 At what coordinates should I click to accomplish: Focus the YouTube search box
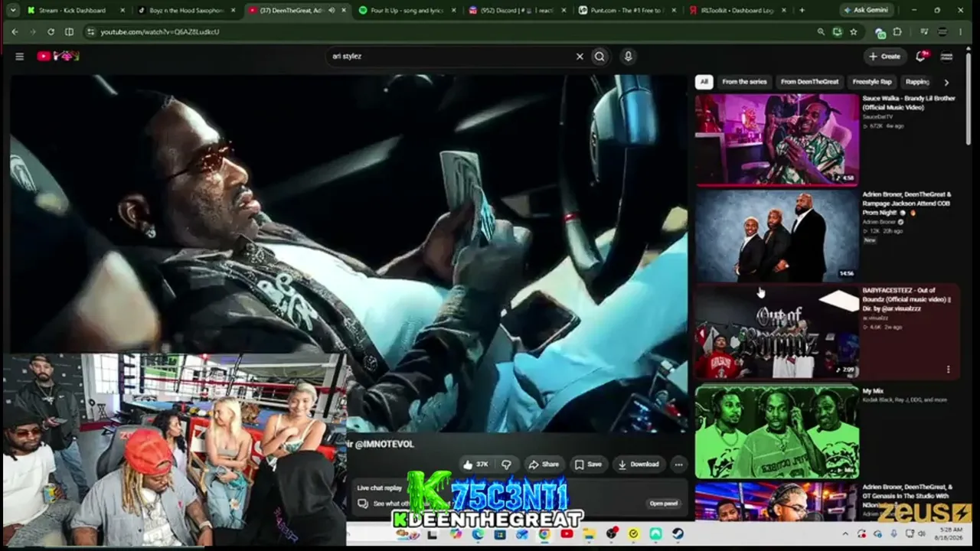coord(452,56)
